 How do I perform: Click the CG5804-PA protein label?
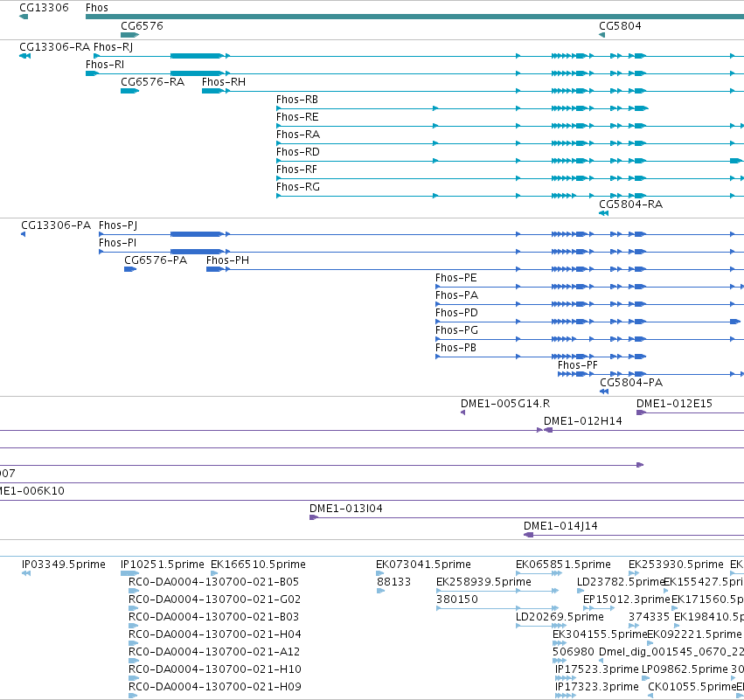click(631, 383)
